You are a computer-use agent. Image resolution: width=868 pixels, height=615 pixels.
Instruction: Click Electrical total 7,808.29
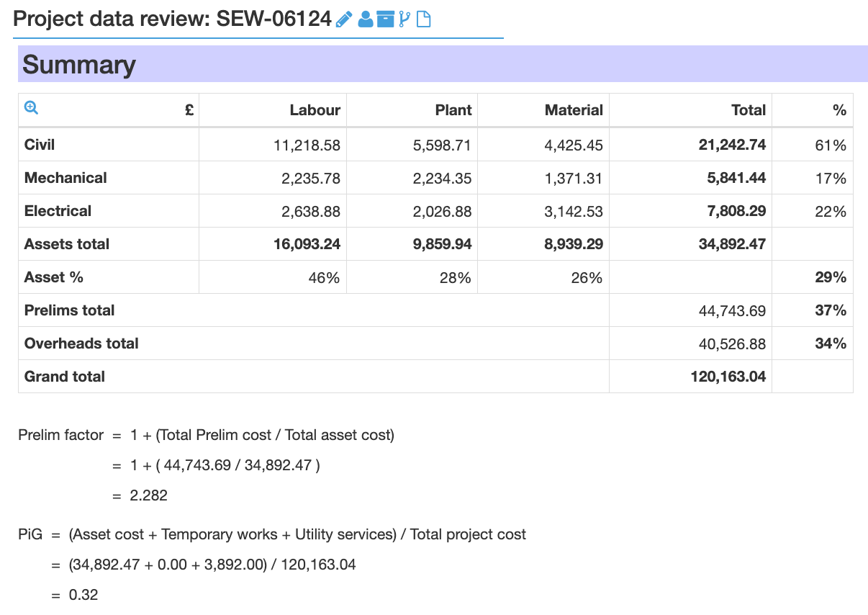click(736, 211)
